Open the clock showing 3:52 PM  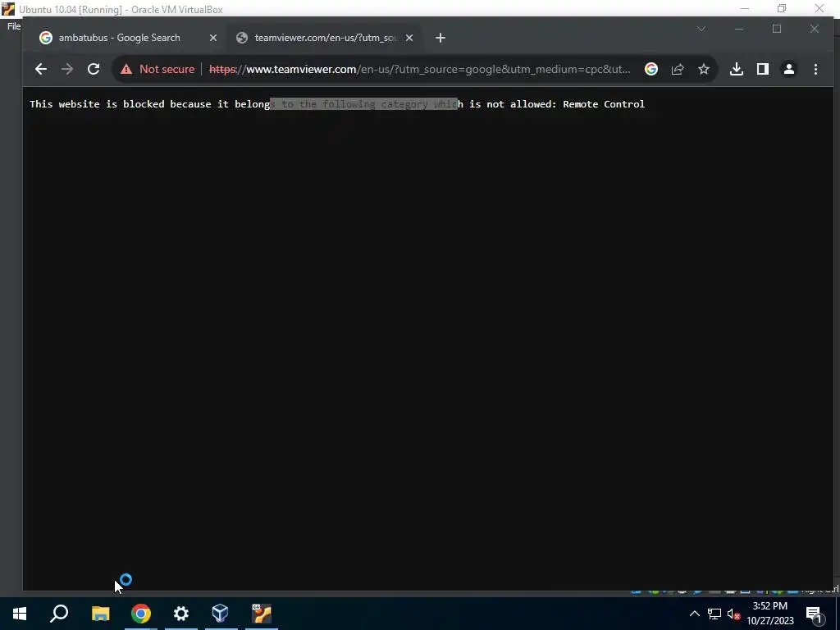tap(770, 614)
